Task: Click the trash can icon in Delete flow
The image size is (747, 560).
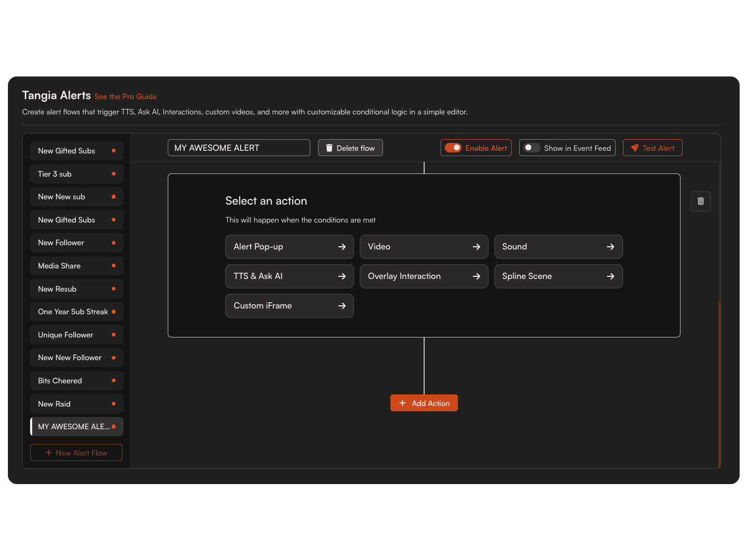Action: 329,148
